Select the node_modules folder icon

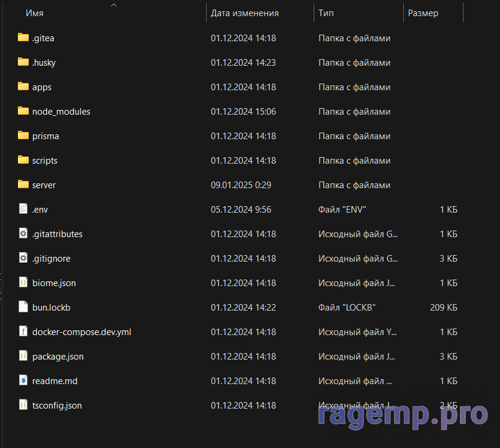point(23,111)
